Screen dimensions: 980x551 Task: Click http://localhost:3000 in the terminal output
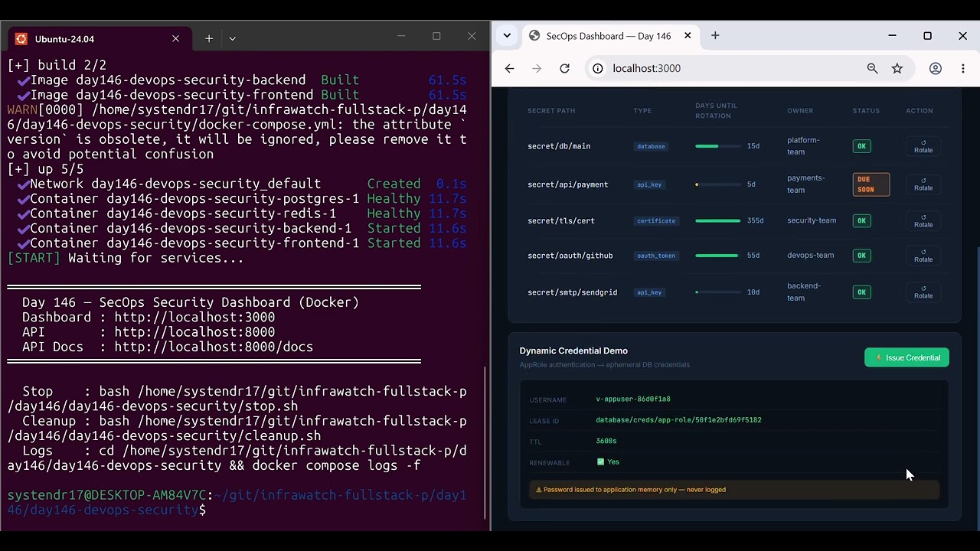[194, 317]
